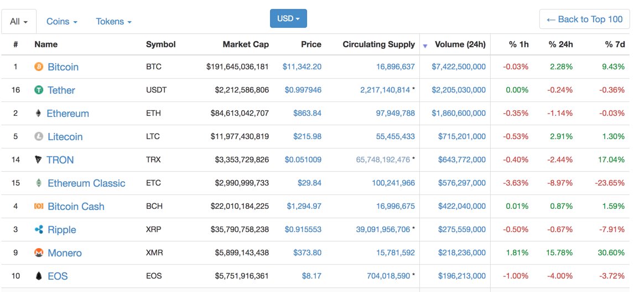Click Litecoin price $215.98
This screenshot has height=292, width=644.
(x=307, y=136)
